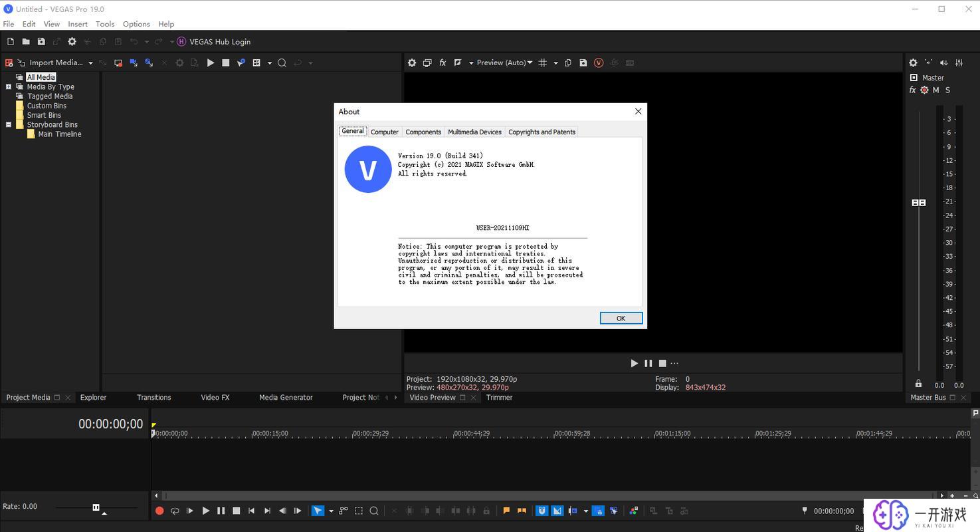Click the Record button in timeline transport

pyautogui.click(x=159, y=511)
